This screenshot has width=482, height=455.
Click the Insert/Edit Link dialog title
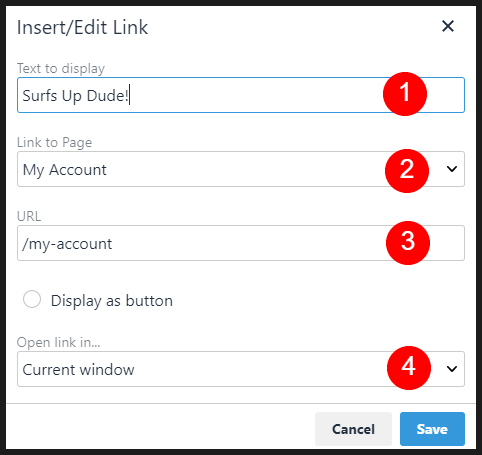(x=82, y=27)
